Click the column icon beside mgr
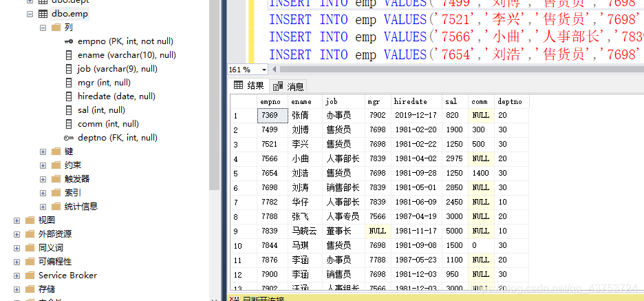644x301 pixels. (x=69, y=83)
